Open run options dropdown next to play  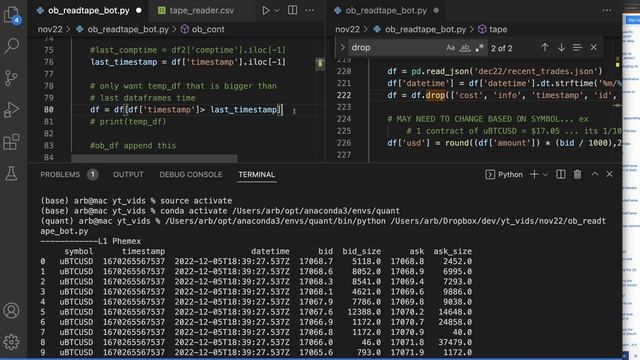point(277,10)
